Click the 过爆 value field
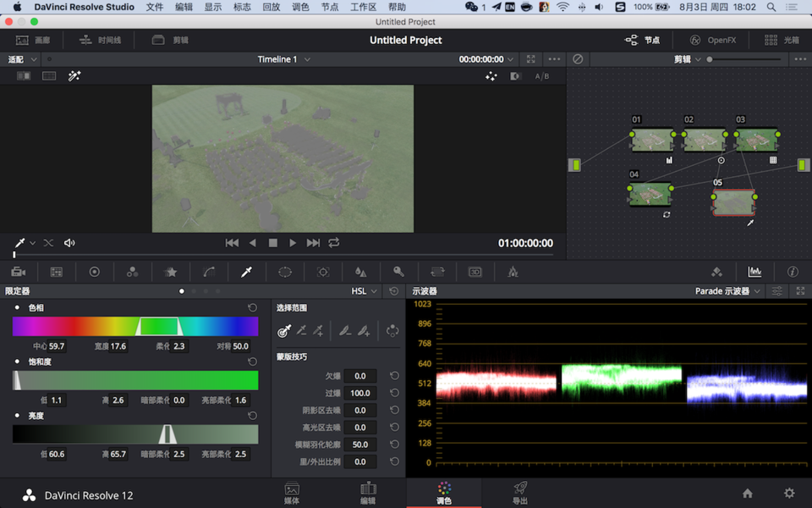This screenshot has height=508, width=812. click(x=360, y=393)
